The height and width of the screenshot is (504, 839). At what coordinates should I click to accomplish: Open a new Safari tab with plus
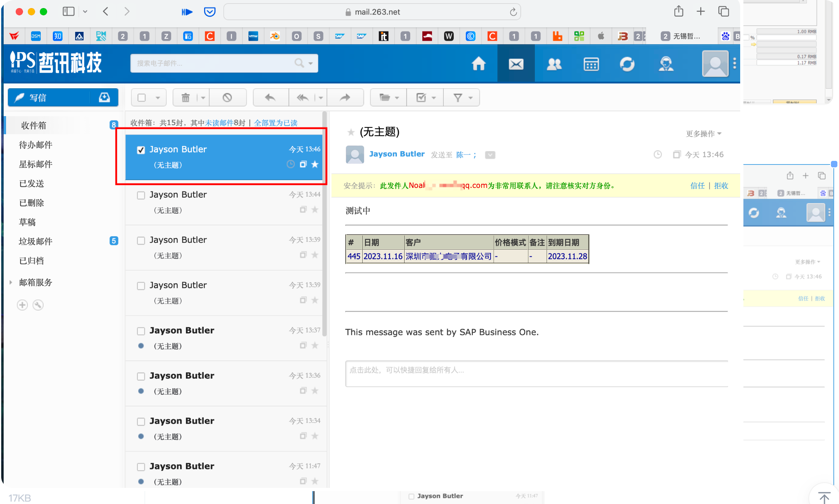[x=701, y=11]
